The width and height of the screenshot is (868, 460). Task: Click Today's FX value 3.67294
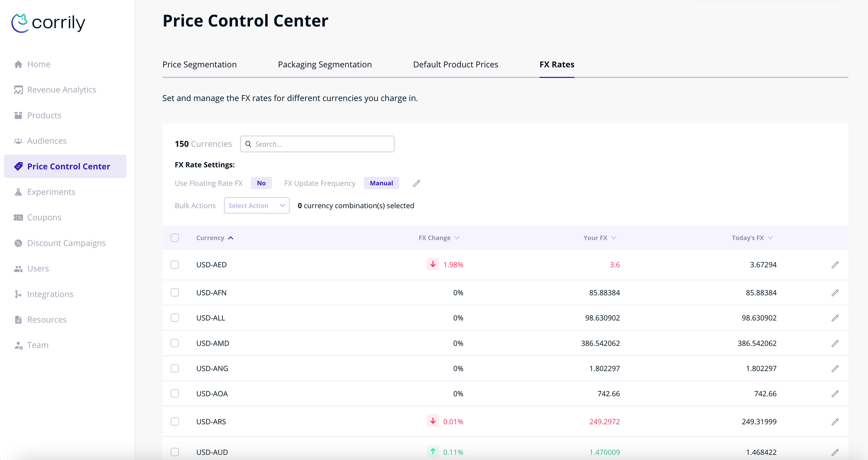763,265
